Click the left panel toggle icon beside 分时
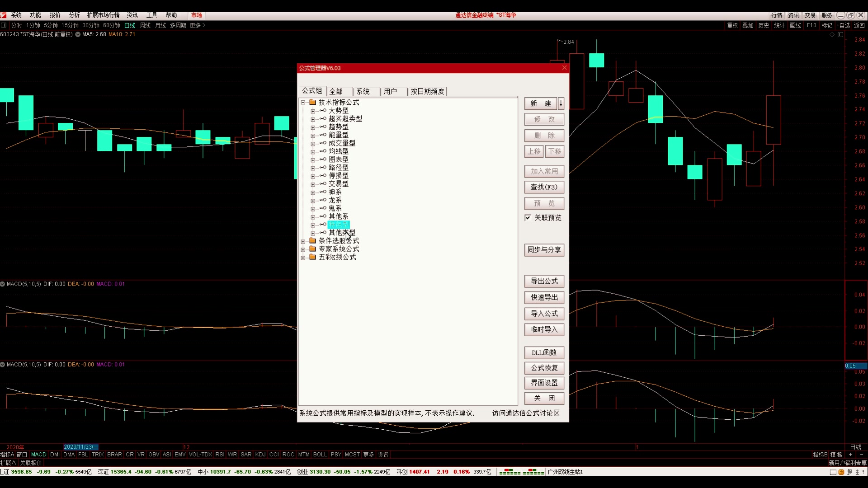Viewport: 868px width, 488px height. [x=4, y=25]
